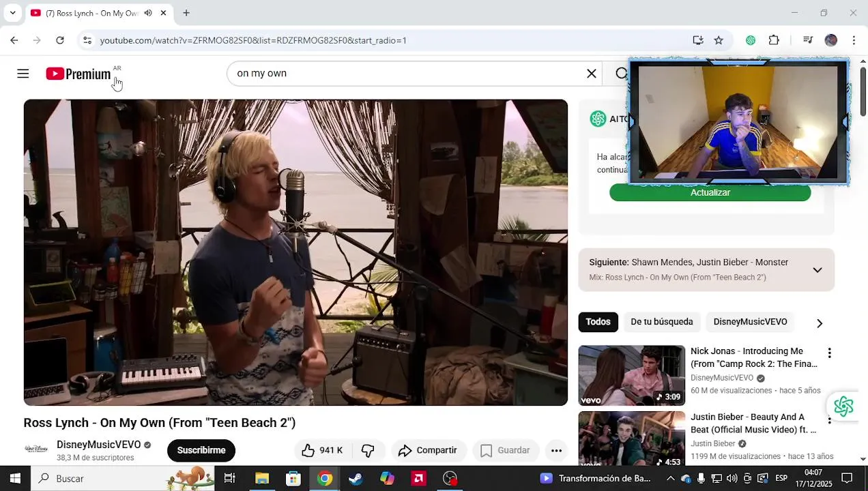Click the AITOPIA logo in side panel
Viewport: 868px width, 491px height.
598,119
